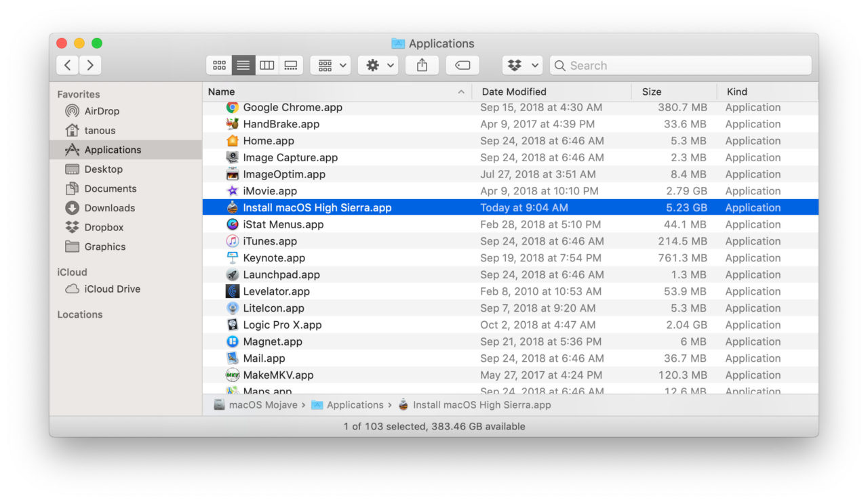The width and height of the screenshot is (868, 502).
Task: Click the Launchpad app icon
Action: pos(233,274)
